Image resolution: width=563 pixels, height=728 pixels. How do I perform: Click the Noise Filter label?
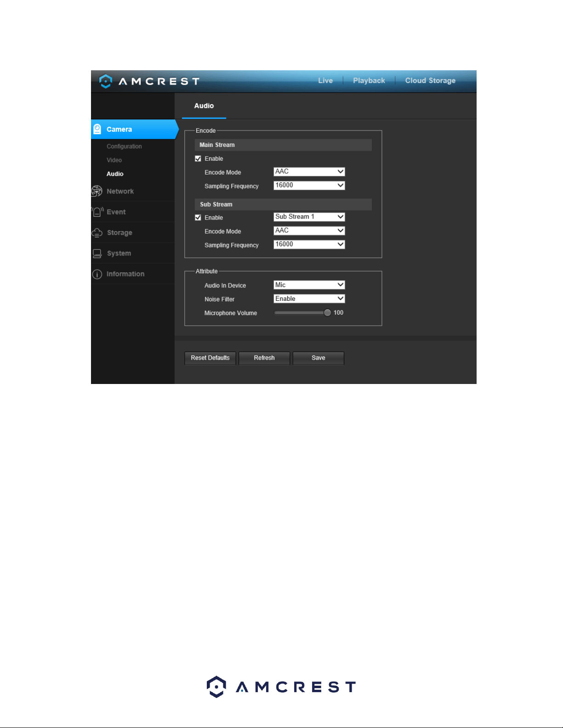click(x=219, y=299)
